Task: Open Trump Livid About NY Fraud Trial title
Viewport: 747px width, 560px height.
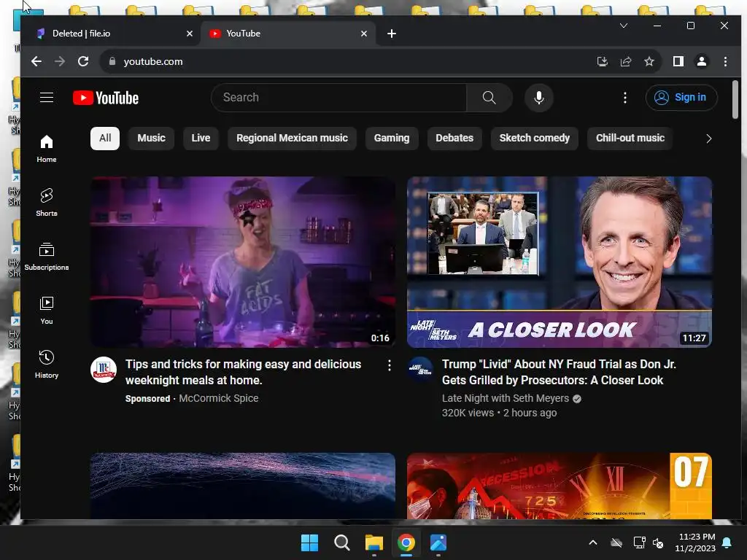Action: coord(559,372)
